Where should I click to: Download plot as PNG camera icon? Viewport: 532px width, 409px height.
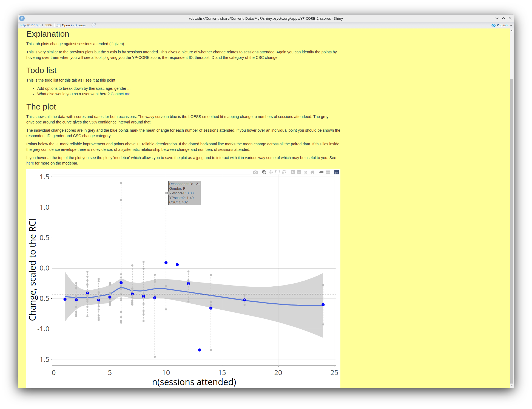click(x=255, y=172)
